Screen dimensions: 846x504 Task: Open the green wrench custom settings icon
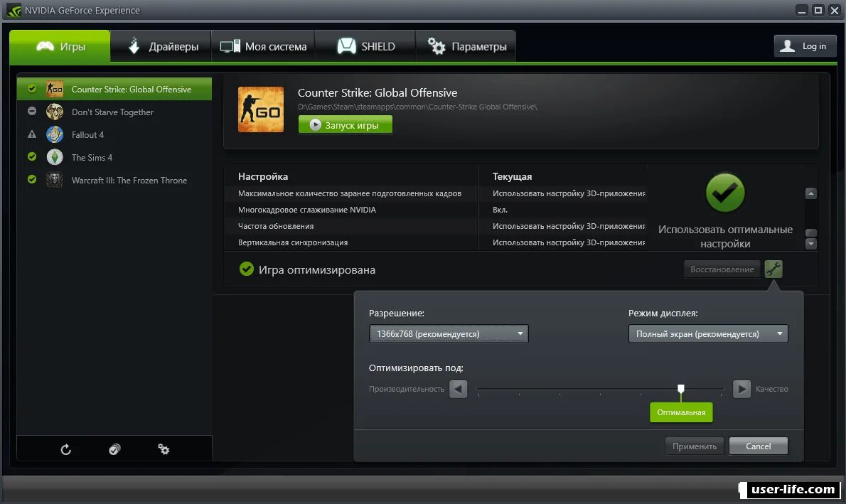click(773, 269)
